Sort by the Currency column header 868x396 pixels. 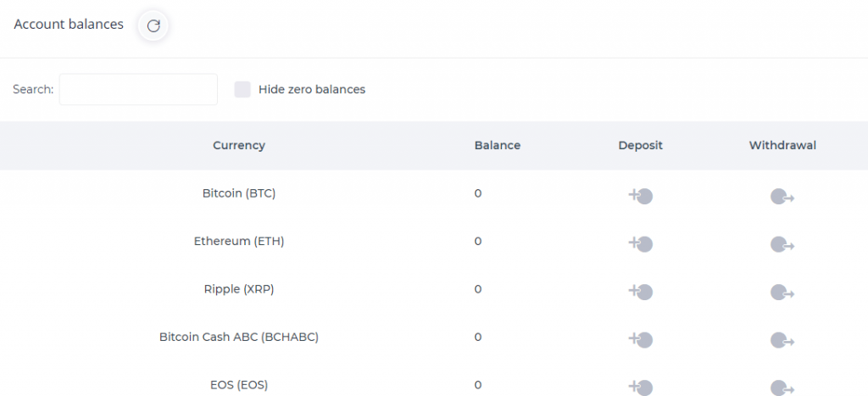tap(239, 145)
